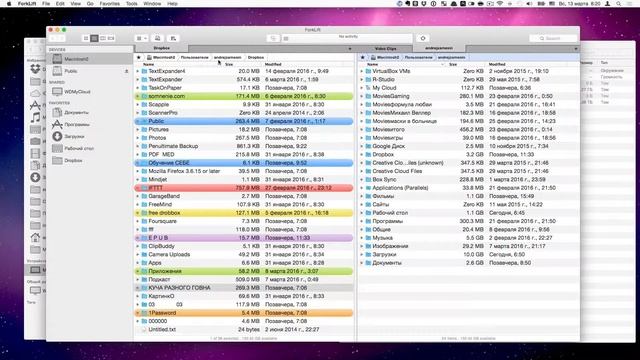
Task: Go forward with the toolbar forward arrow
Action: click(x=61, y=38)
